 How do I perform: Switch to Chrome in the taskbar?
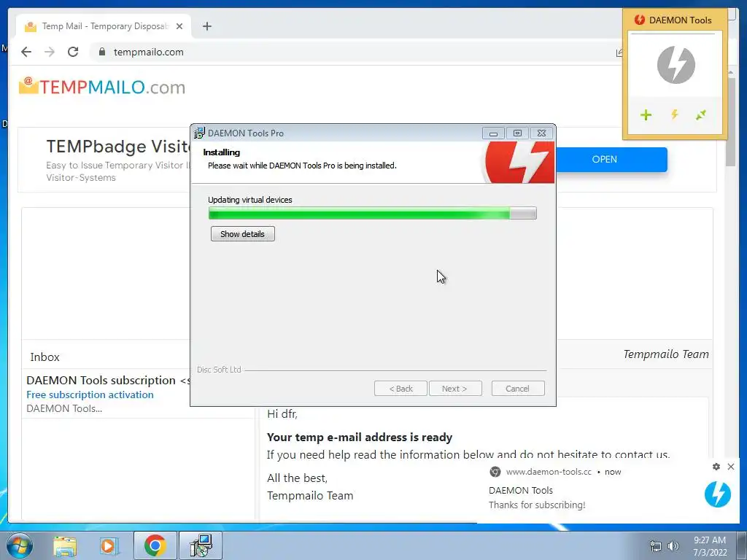(155, 545)
